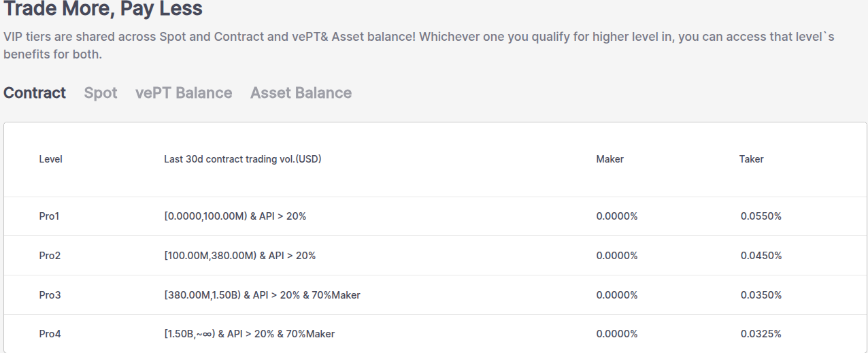This screenshot has height=353, width=868.
Task: Open the Spot tab
Action: click(101, 93)
